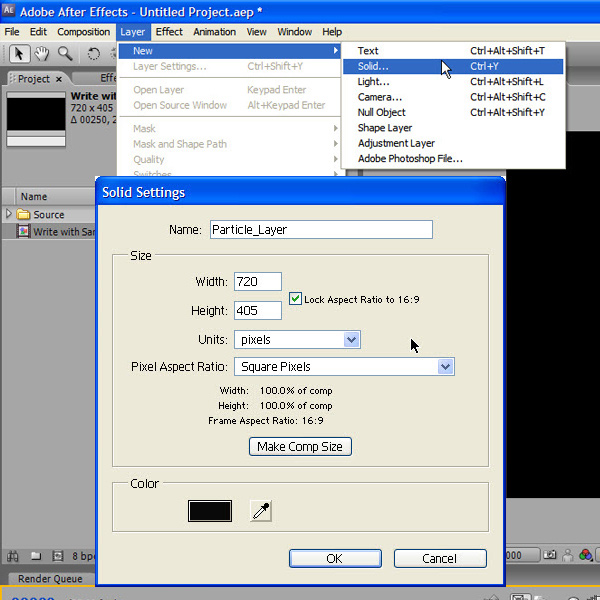
Task: Choose Adjustment Layer from New submenu
Action: click(x=453, y=143)
